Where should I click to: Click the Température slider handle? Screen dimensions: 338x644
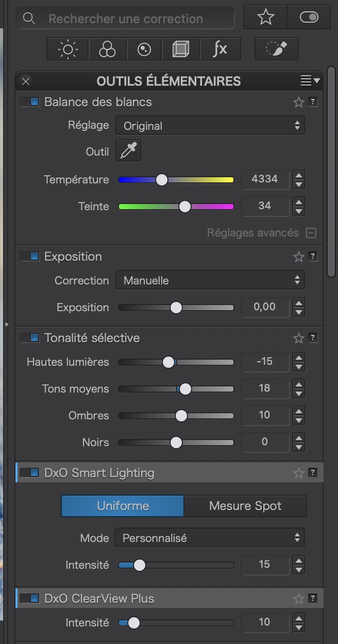click(162, 180)
